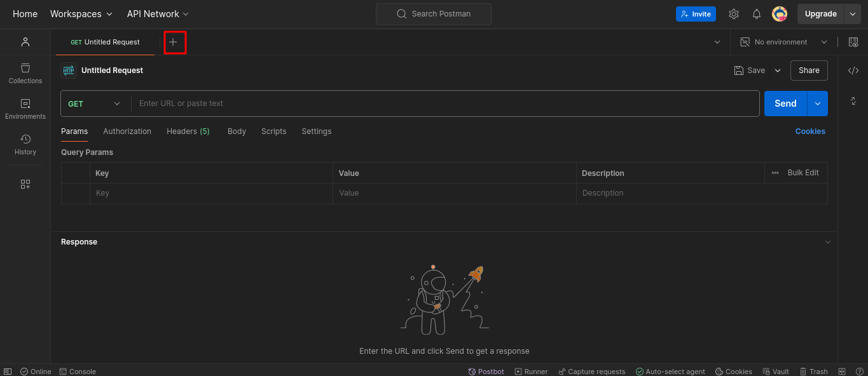Image resolution: width=868 pixels, height=376 pixels.
Task: Click Auto-select agent in status bar
Action: [670, 372]
